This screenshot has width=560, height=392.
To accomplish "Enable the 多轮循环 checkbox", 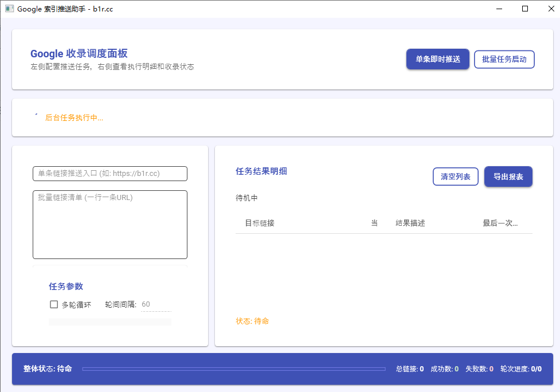I will pos(54,304).
